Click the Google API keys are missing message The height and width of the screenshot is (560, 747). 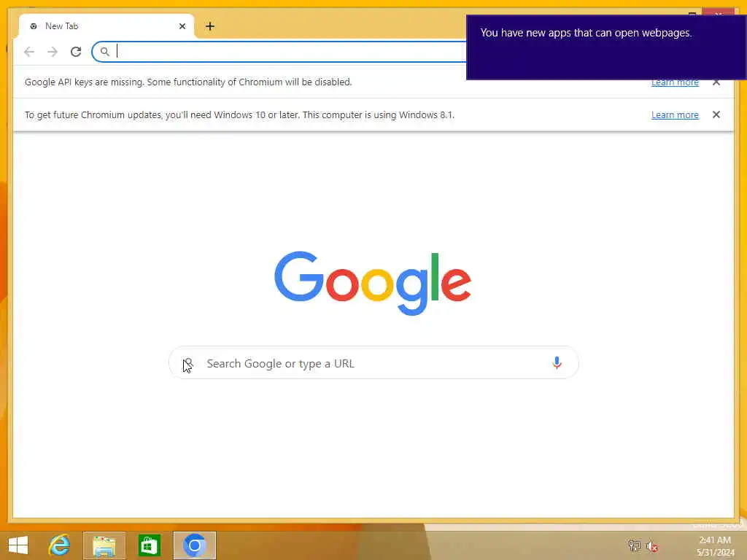188,82
